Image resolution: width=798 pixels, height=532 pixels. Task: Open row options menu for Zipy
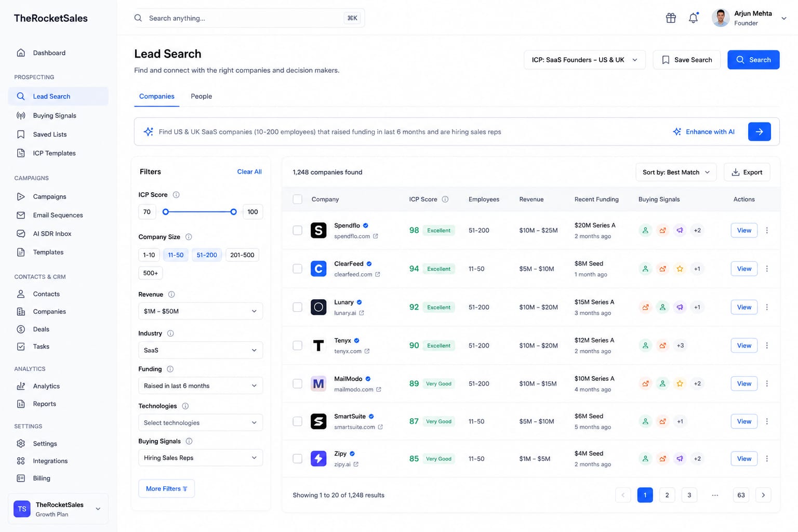(767, 459)
